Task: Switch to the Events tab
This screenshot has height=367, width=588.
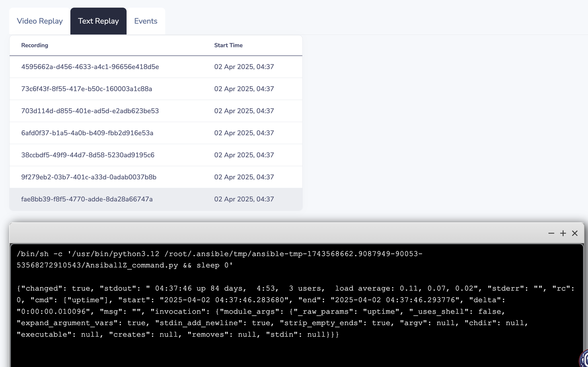Action: coord(146,21)
